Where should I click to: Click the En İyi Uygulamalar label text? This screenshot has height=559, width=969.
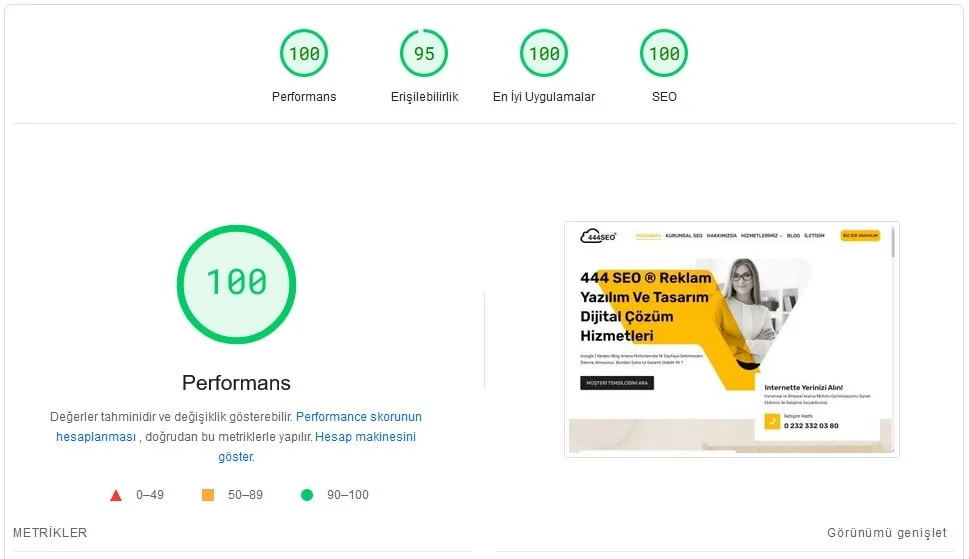[544, 96]
